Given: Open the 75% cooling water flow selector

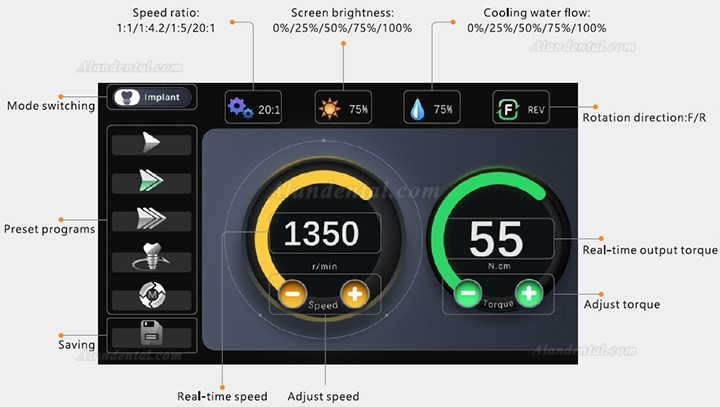Looking at the screenshot, I should pyautogui.click(x=432, y=107).
